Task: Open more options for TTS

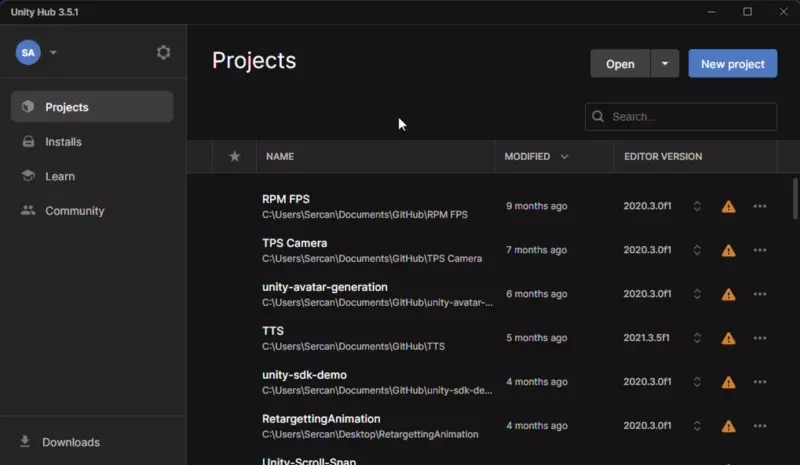Action: click(x=760, y=338)
